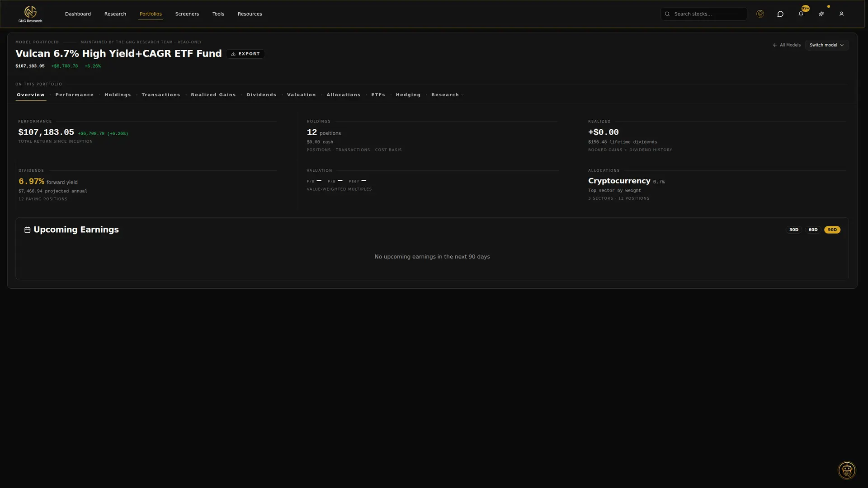Click the $156.48 lifetime dividends text
Image resolution: width=868 pixels, height=488 pixels.
pos(623,142)
